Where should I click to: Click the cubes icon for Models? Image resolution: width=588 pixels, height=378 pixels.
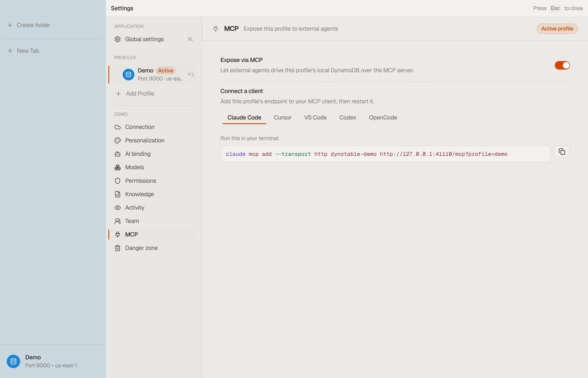click(118, 167)
